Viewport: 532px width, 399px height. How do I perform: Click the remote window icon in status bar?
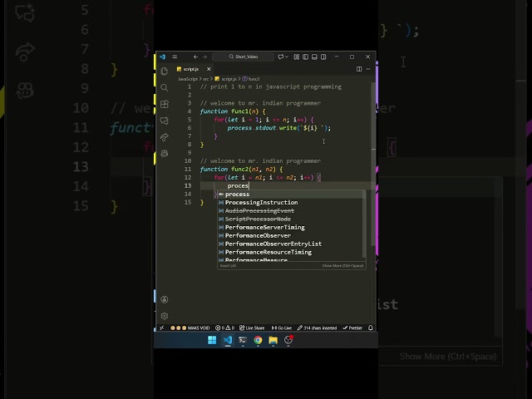click(x=162, y=328)
